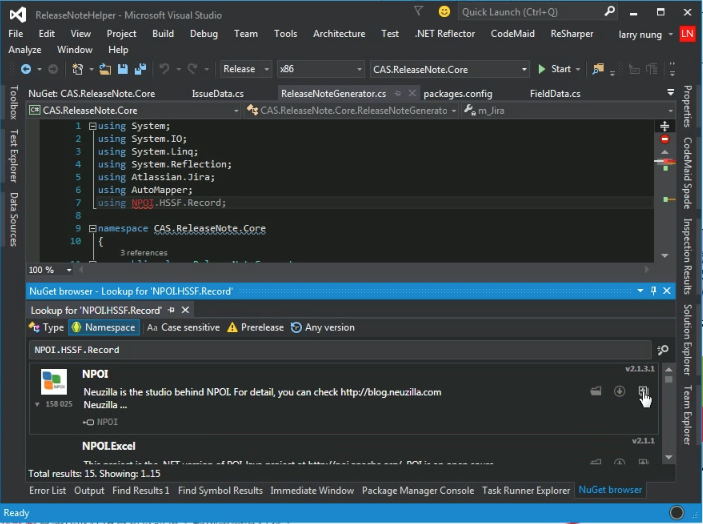Download the NPOI package with circle arrow icon
Screen dimensions: 703x524
click(619, 391)
